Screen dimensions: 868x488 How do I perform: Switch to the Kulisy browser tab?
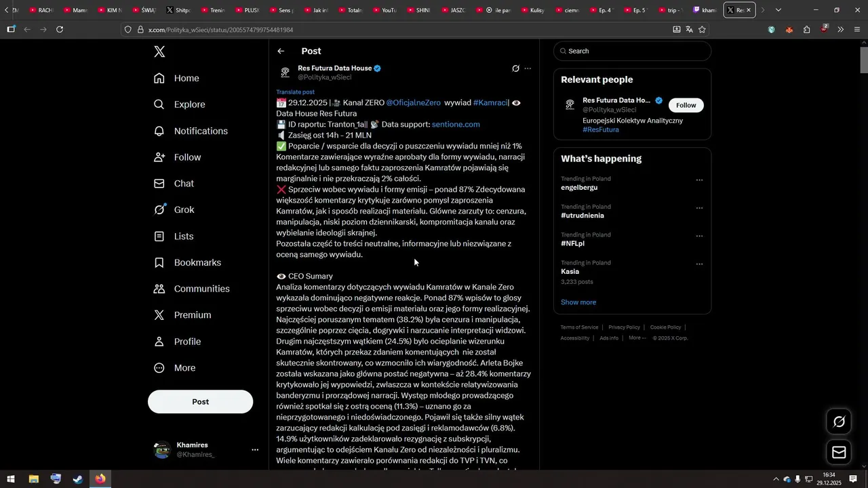point(532,10)
